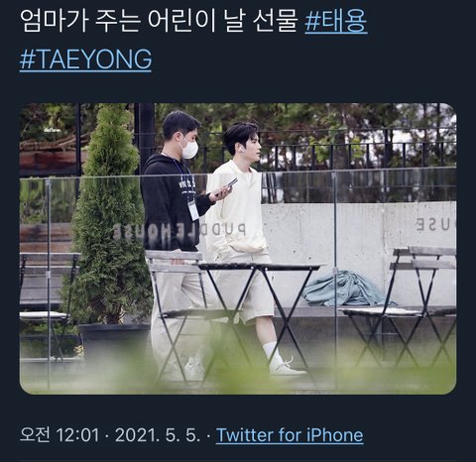476x462 pixels.
Task: Click the smartphone held in man's hand
Action: pyautogui.click(x=227, y=186)
